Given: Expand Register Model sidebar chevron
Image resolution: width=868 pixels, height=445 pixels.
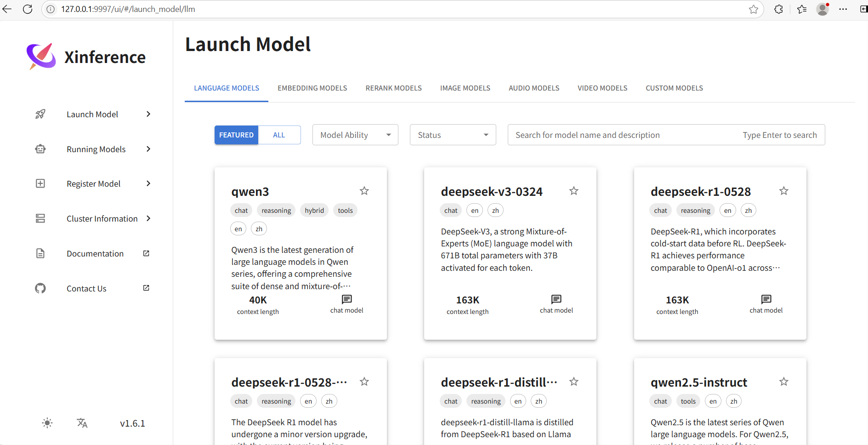Looking at the screenshot, I should coord(148,183).
